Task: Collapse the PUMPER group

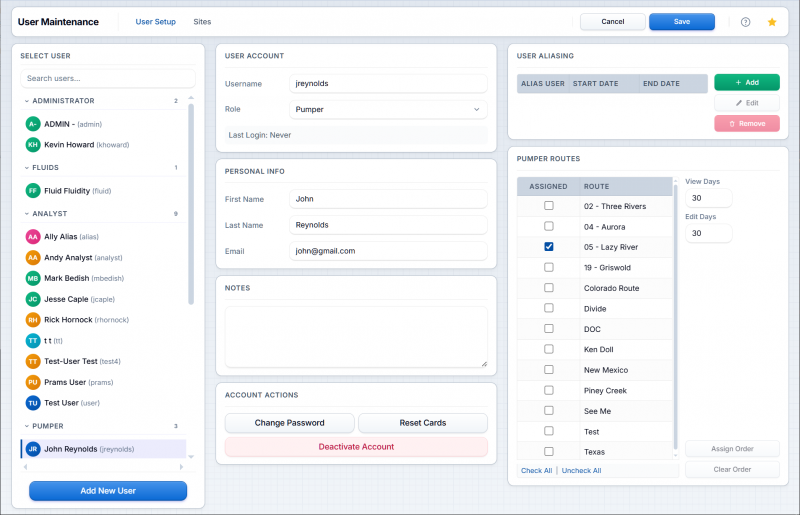Action: (27, 426)
